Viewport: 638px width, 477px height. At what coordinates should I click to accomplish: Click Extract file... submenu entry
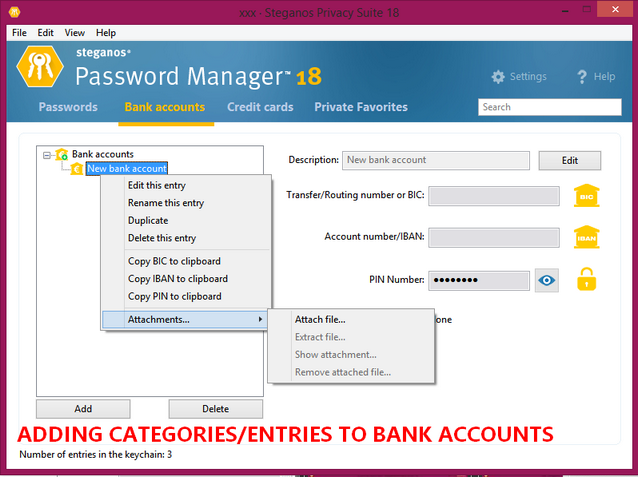pyautogui.click(x=351, y=337)
